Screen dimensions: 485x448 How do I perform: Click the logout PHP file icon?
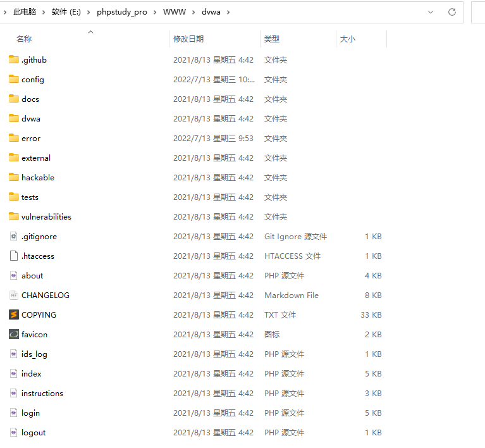click(x=14, y=432)
